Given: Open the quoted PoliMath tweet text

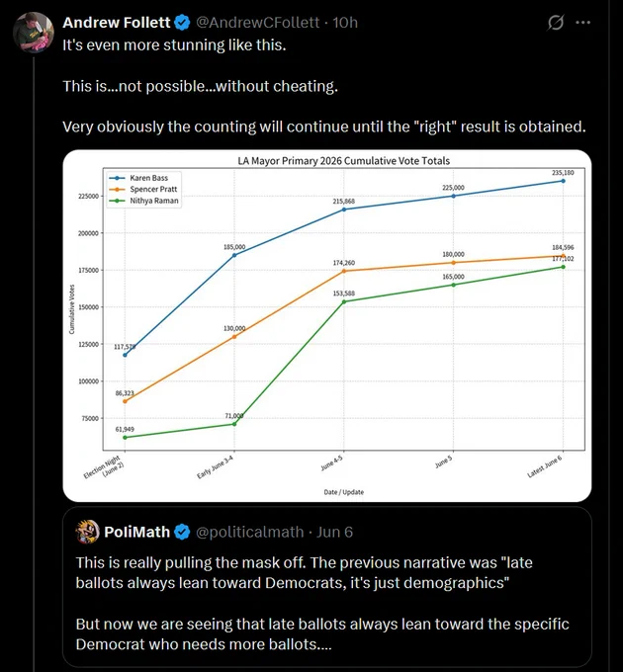Looking at the screenshot, I should [322, 604].
